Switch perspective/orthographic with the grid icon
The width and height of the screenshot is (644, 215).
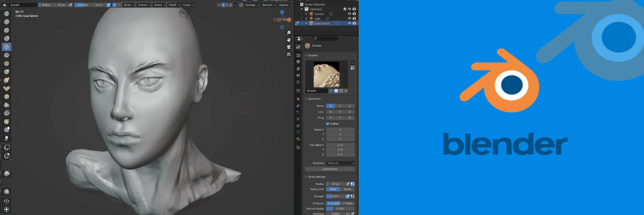pos(288,54)
